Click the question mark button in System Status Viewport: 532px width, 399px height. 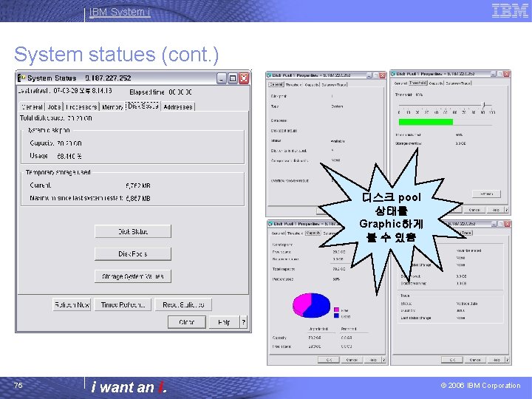click(x=244, y=322)
